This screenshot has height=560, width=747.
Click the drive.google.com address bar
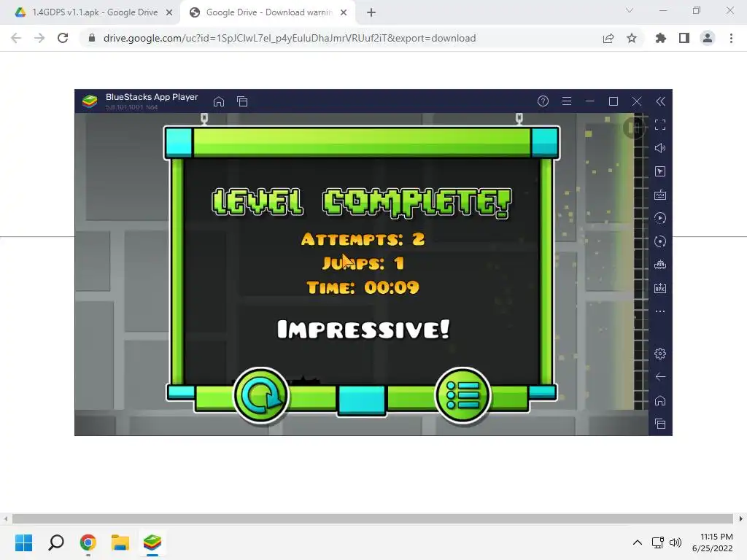pyautogui.click(x=290, y=38)
